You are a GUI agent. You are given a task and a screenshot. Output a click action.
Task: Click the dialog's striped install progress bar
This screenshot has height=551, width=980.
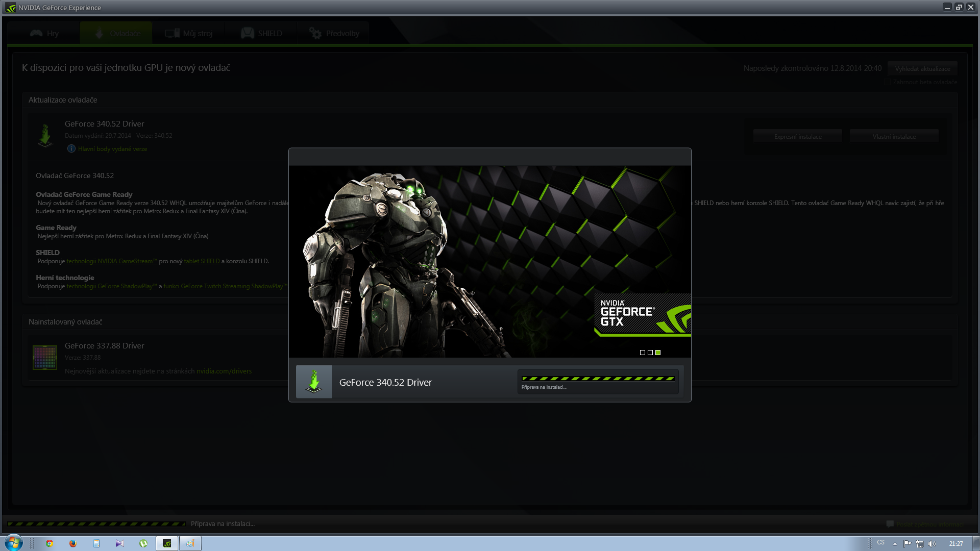[x=598, y=379]
